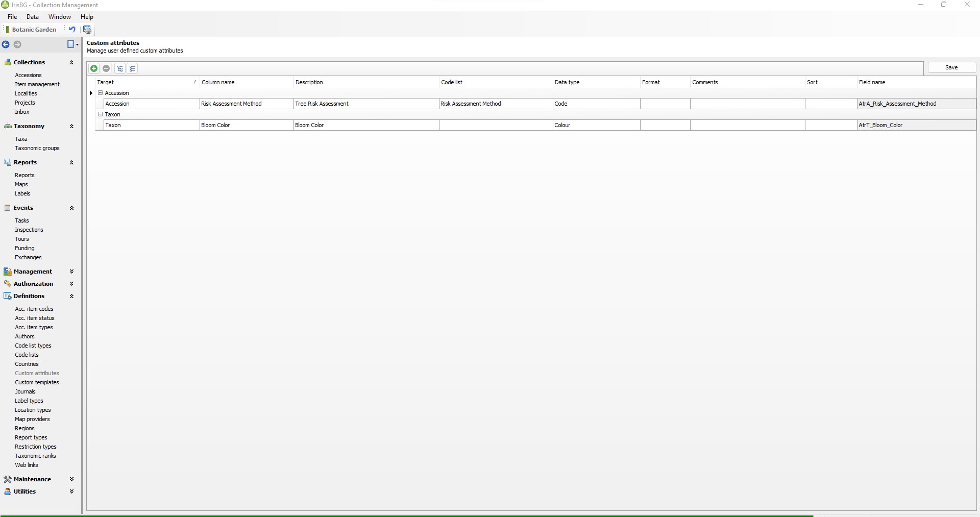Collapse the Events section chevron
The image size is (980, 517).
(71, 208)
